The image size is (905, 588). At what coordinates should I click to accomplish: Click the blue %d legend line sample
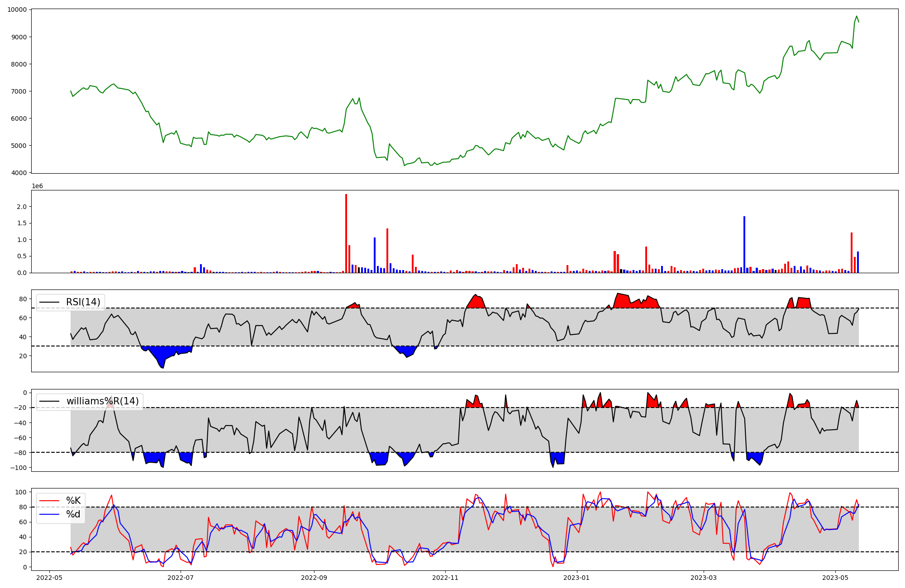click(49, 514)
